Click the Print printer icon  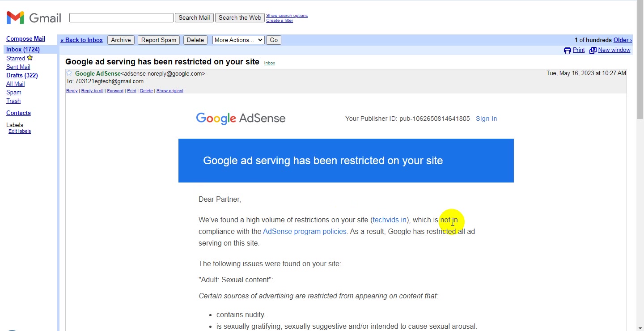568,51
